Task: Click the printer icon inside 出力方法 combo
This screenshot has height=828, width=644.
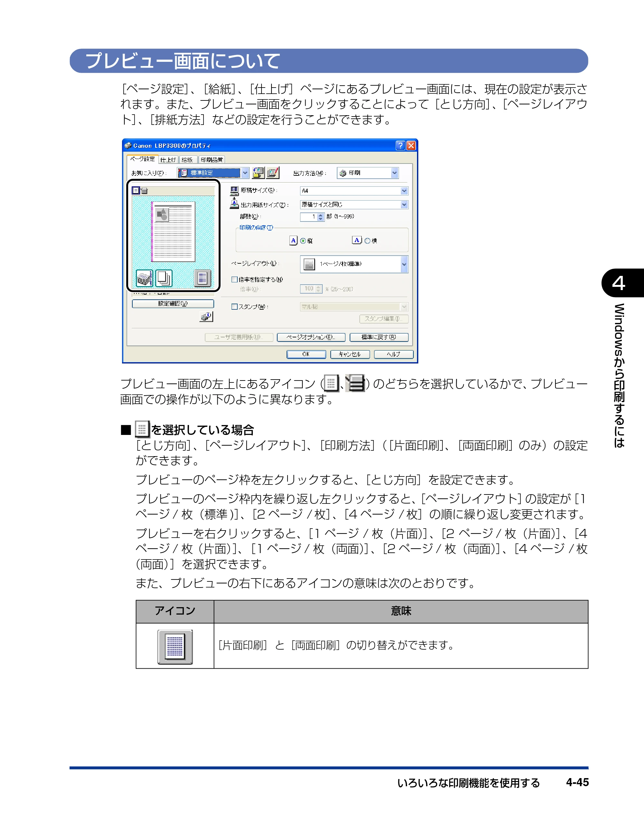Action: [x=343, y=173]
